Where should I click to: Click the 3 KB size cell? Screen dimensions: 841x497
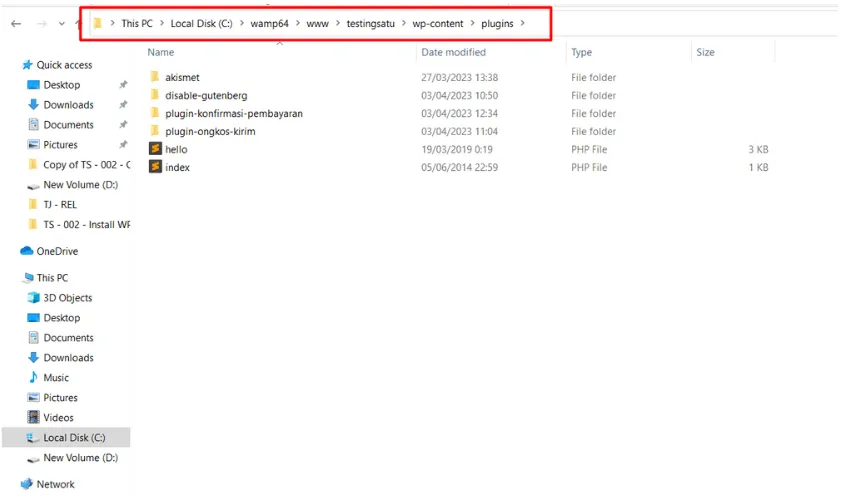pos(758,150)
